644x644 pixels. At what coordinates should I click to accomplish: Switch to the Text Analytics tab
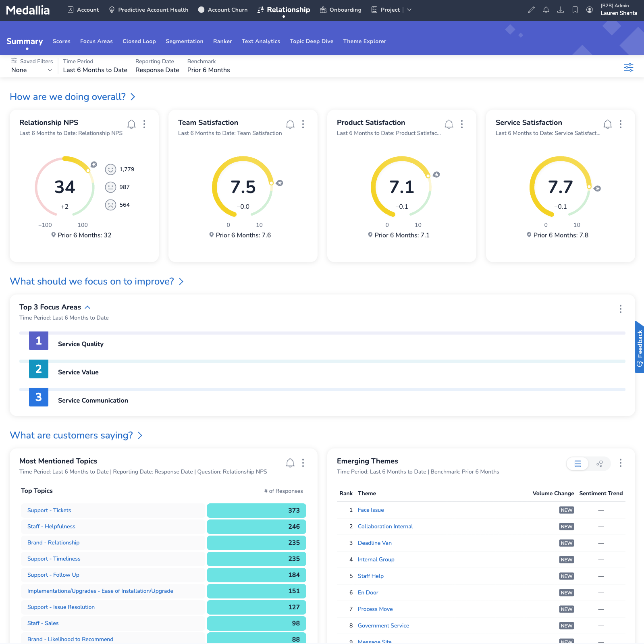(x=261, y=41)
